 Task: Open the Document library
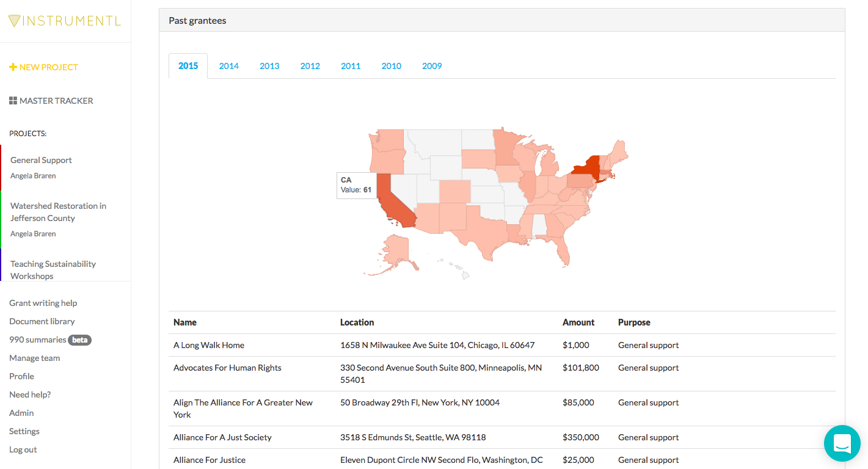tap(42, 321)
